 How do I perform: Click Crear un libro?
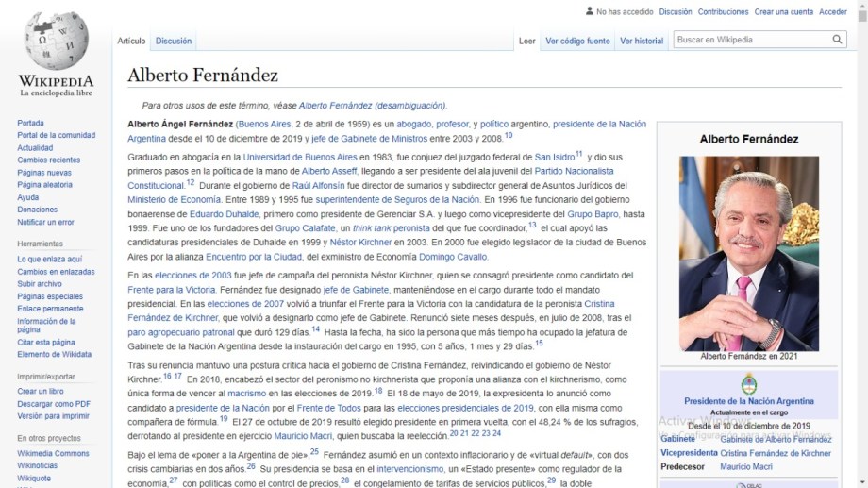tap(41, 391)
